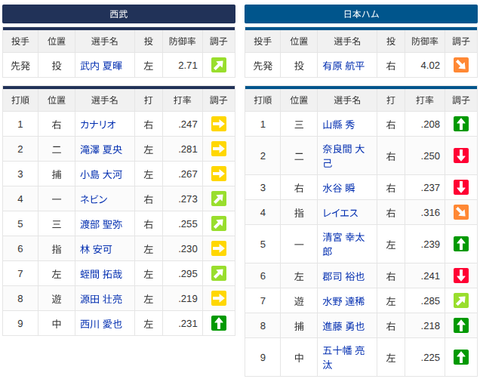Click レイエス's orange diagonal-down condition icon

(x=461, y=212)
